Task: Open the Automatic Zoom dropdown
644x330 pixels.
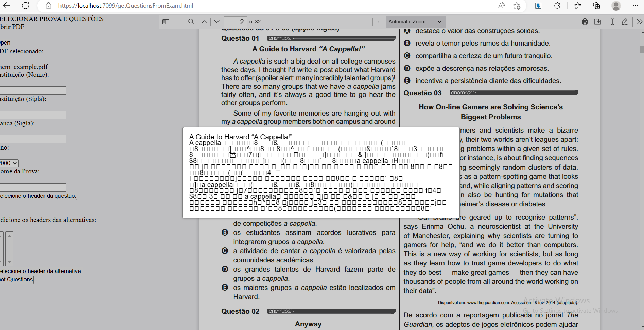Action: pos(415,22)
